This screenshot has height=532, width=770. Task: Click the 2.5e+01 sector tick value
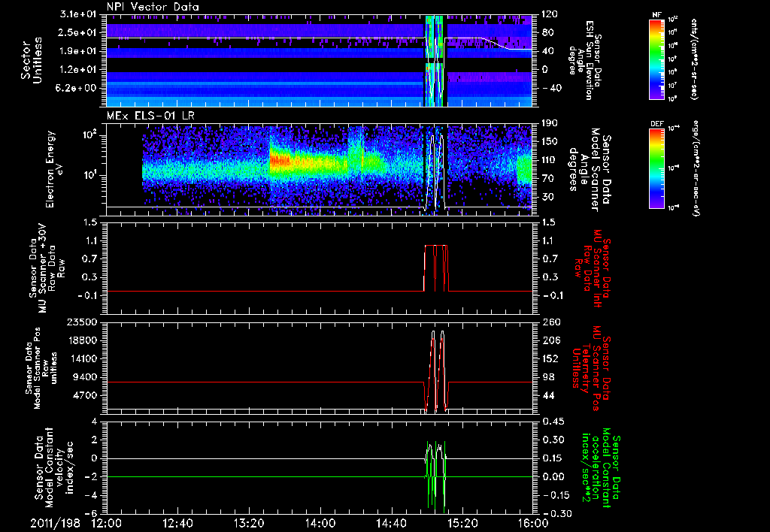click(78, 32)
